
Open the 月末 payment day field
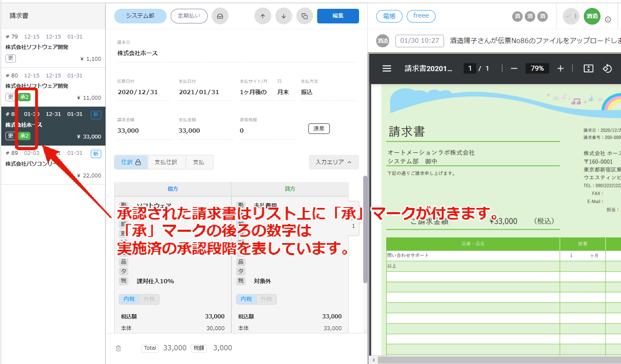tap(286, 92)
